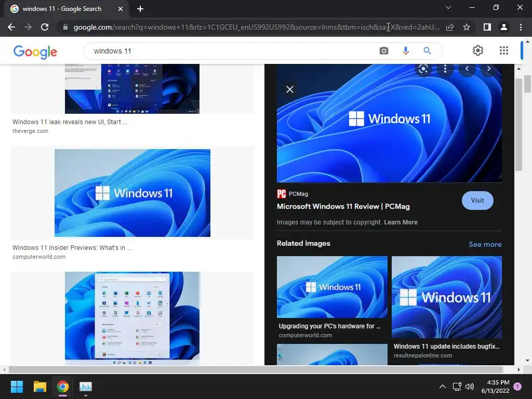This screenshot has width=532, height=399.
Task: Go back to the previous page
Action: coord(11,27)
